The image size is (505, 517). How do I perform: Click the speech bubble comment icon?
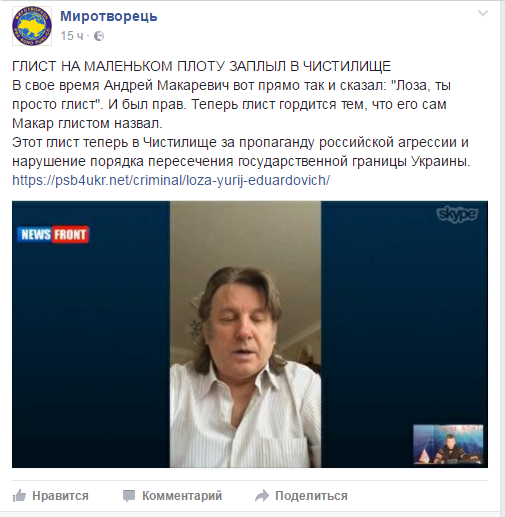(129, 496)
